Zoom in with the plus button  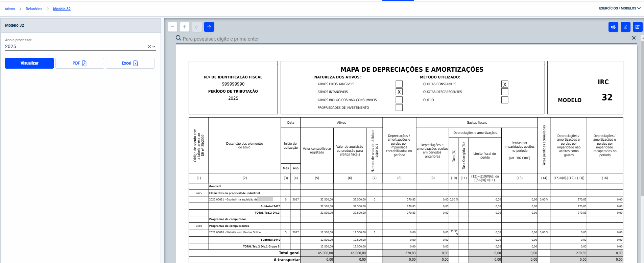pos(185,27)
